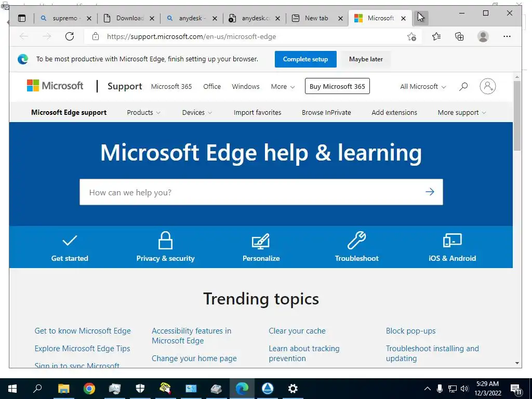Viewport: 532px width, 399px height.
Task: Click the forward navigation arrow
Action: pyautogui.click(x=47, y=36)
